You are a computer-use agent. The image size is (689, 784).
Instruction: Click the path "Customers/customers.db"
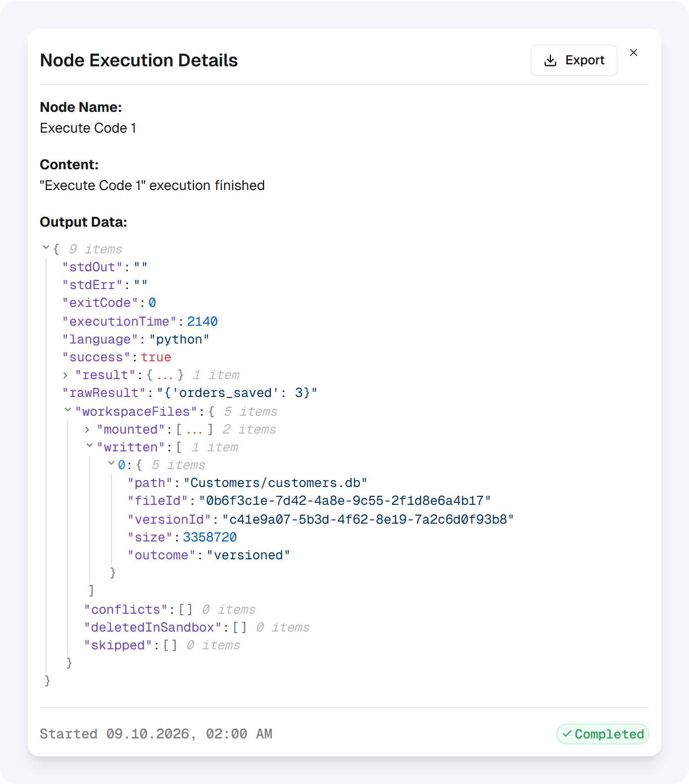(x=276, y=483)
